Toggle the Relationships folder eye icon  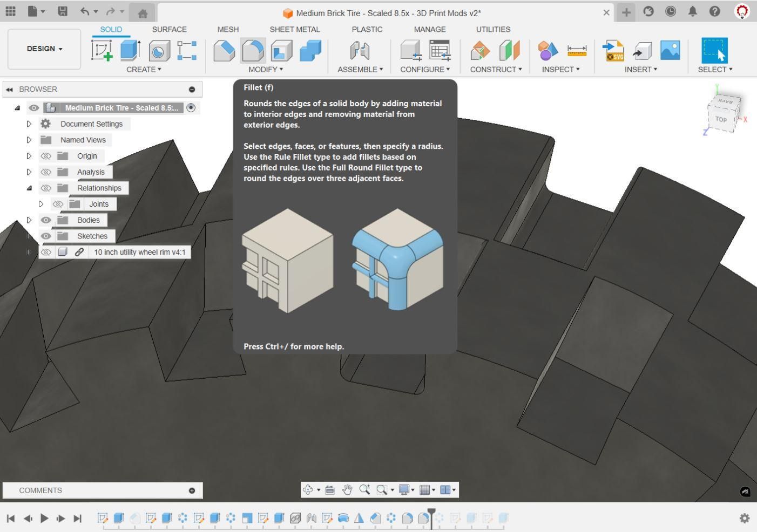(46, 188)
